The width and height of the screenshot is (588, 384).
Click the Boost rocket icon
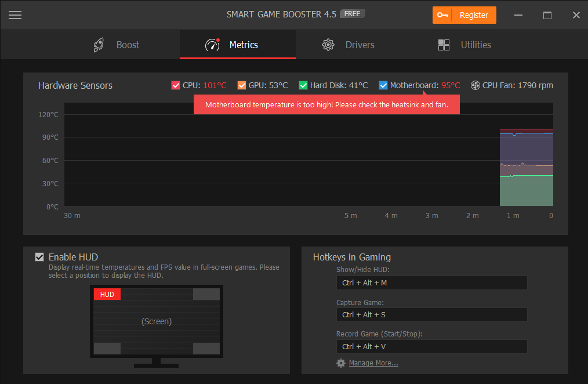click(x=99, y=45)
